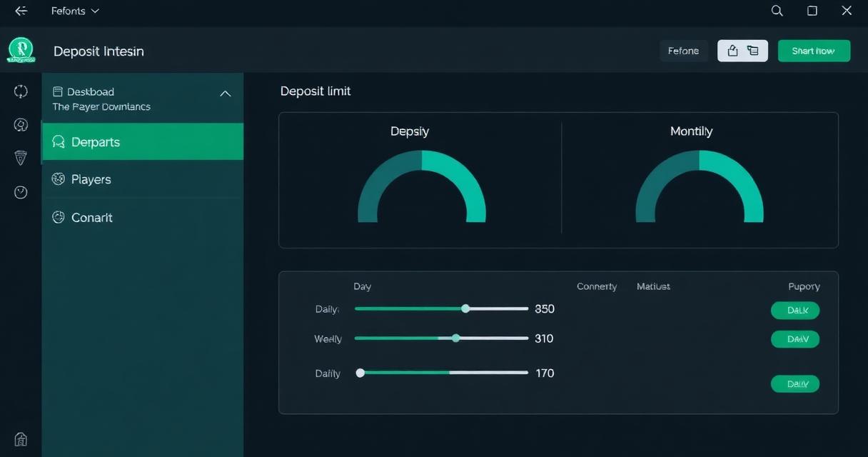
Task: Select the smiley clock icon in left rail
Action: [21, 191]
